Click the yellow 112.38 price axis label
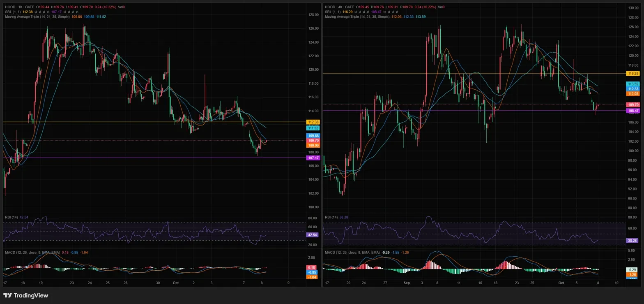The image size is (644, 304). pos(313,122)
